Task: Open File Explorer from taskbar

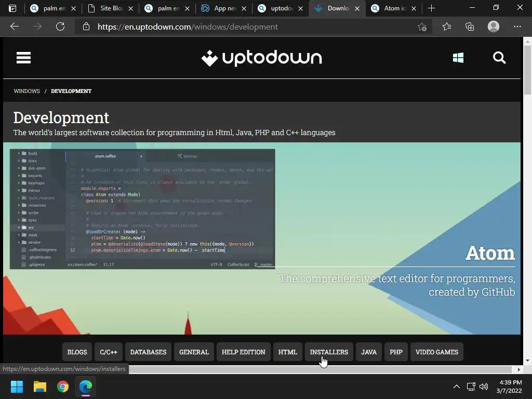Action: [x=39, y=387]
